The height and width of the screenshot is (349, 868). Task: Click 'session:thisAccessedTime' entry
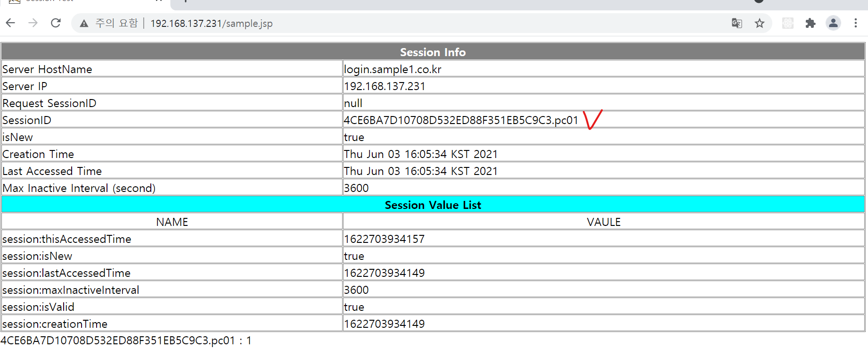tap(66, 239)
